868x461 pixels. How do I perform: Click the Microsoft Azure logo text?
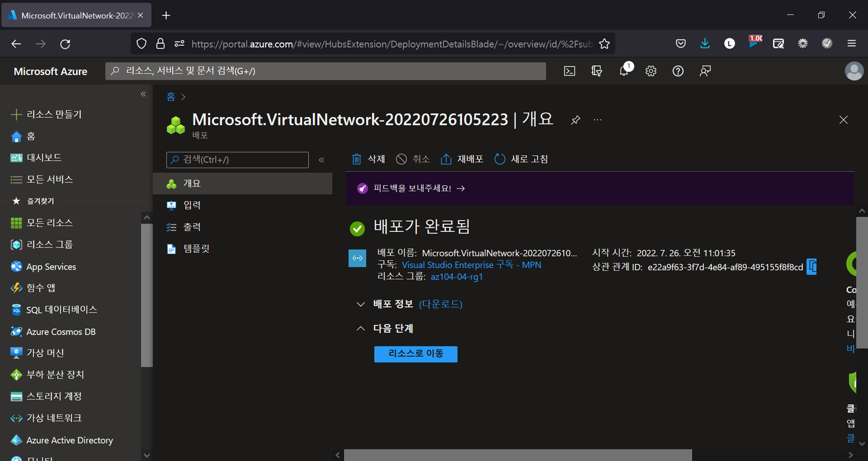point(50,72)
